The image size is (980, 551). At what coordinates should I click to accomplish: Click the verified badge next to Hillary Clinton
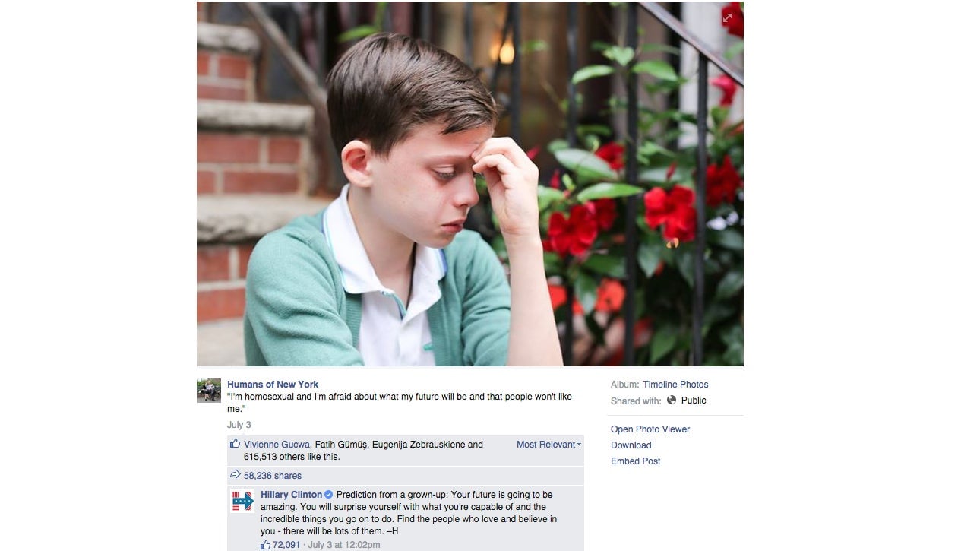(x=329, y=495)
